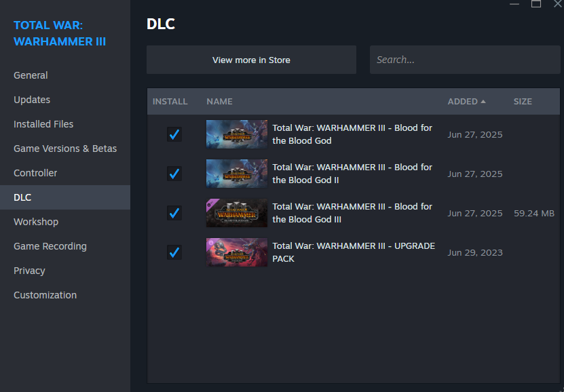Open Installed Files section

pos(65,124)
